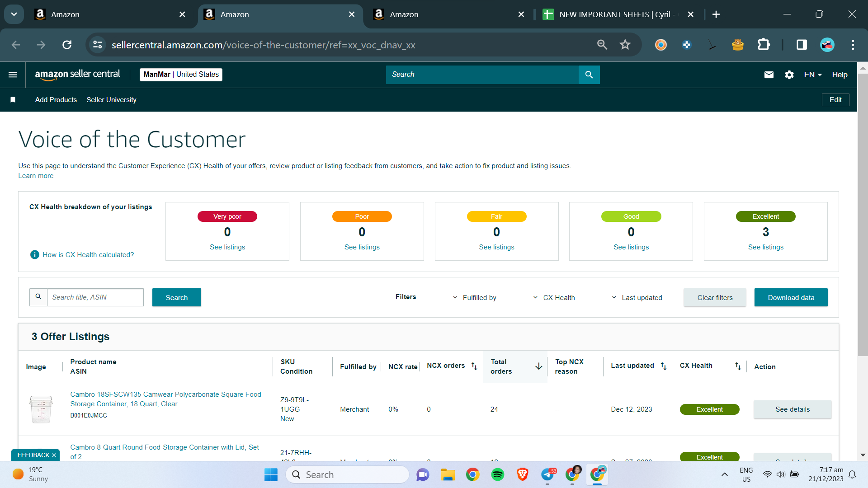This screenshot has height=488, width=868.
Task: Sort by CX Health arrows
Action: [738, 366]
